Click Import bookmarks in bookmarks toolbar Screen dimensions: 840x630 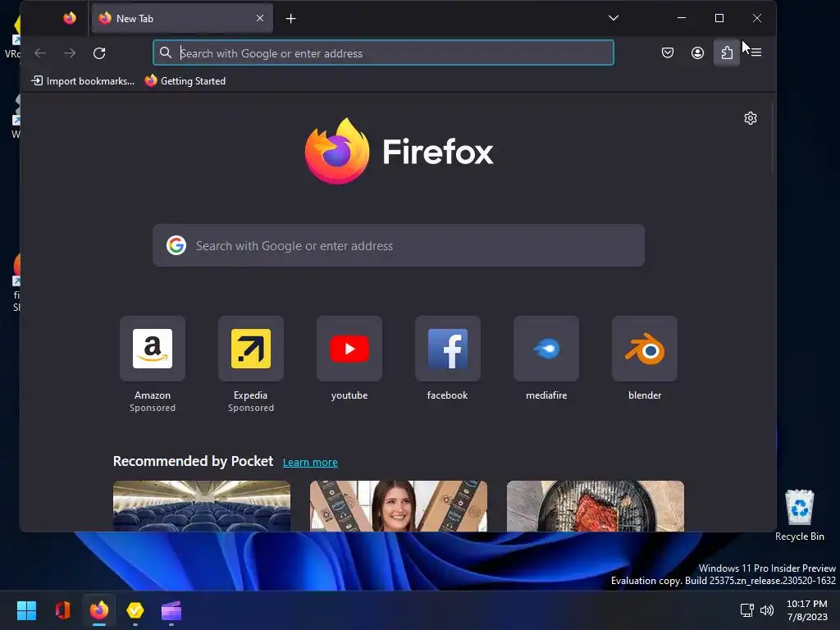[x=83, y=81]
